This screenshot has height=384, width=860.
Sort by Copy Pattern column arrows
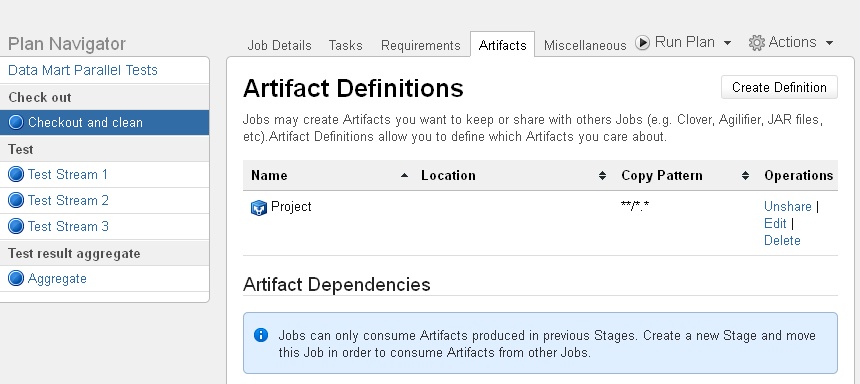pos(745,176)
